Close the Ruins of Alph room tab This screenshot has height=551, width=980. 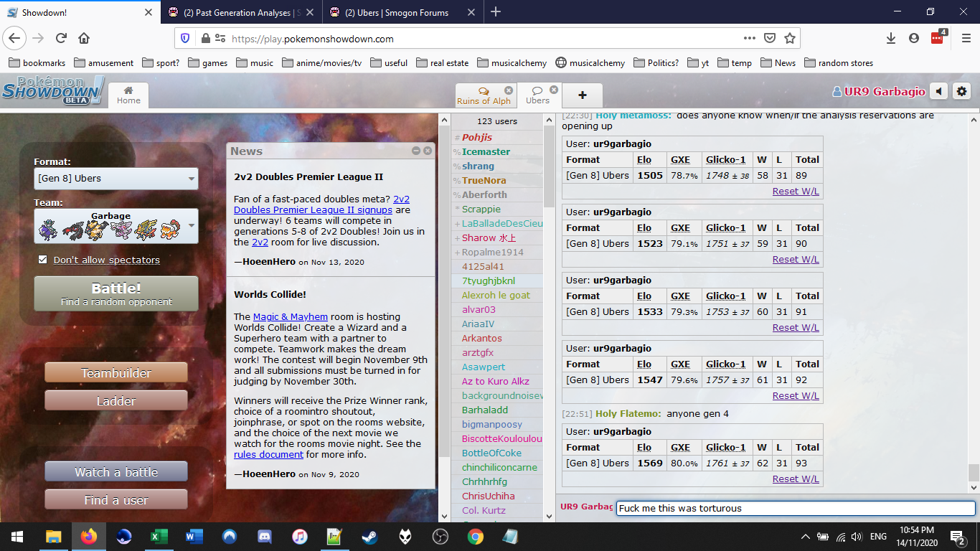coord(509,90)
